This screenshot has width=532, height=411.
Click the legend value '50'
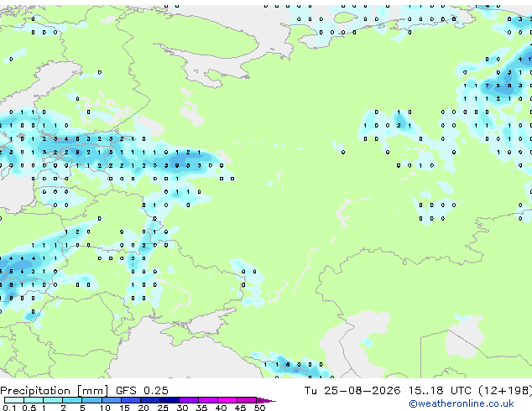pos(259,408)
